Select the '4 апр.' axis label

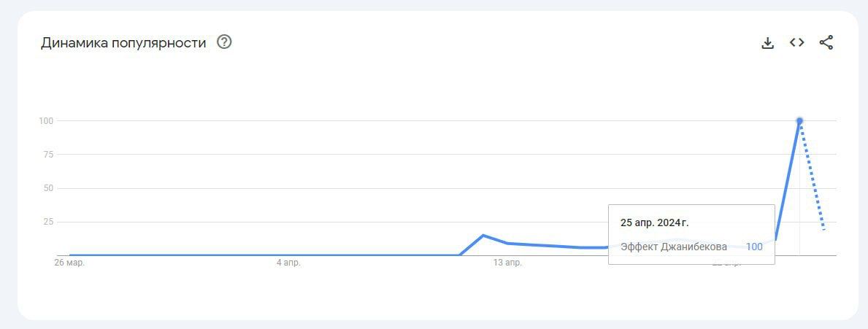pos(288,263)
